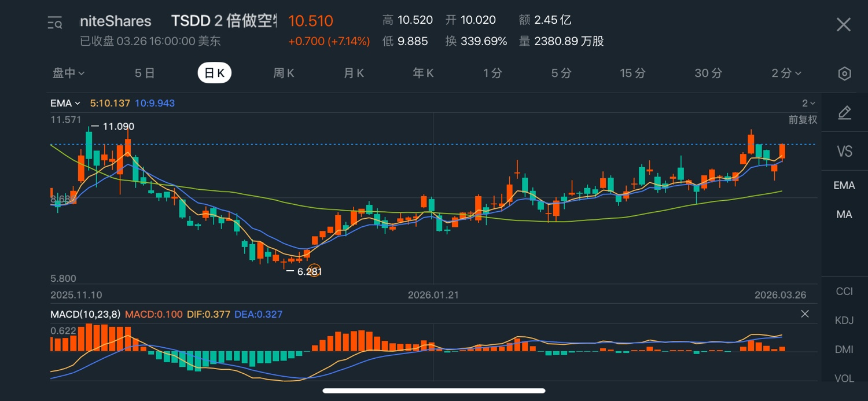Expand the chart count '2' dropdown
868x401 pixels.
(x=808, y=104)
